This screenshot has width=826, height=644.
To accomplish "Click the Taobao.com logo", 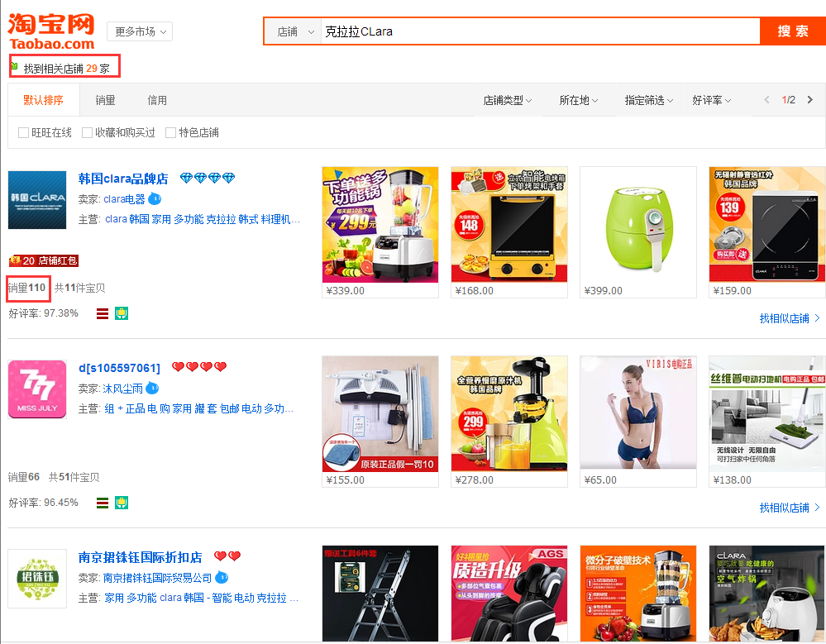I will click(x=51, y=31).
